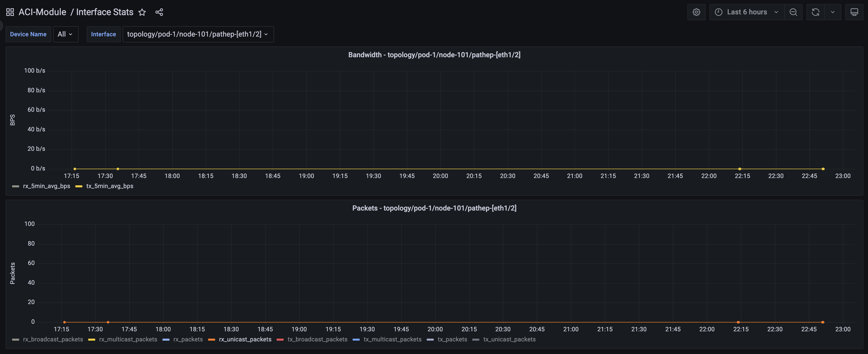The image size is (868, 354).
Task: Go to ACI-Module folder link
Action: click(42, 12)
